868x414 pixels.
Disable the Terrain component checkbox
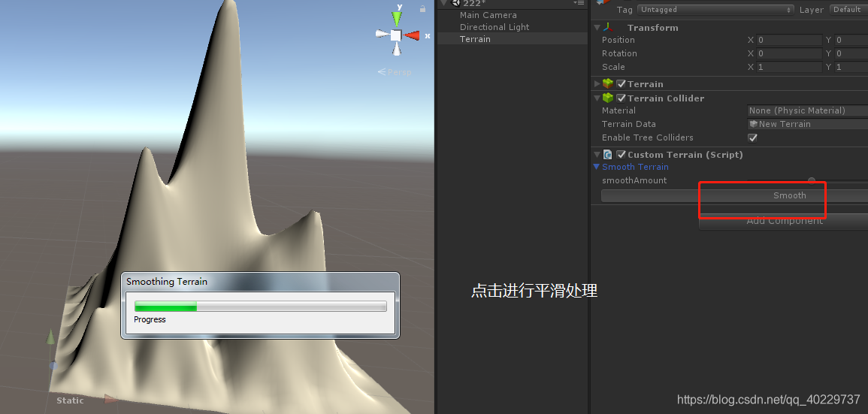621,83
